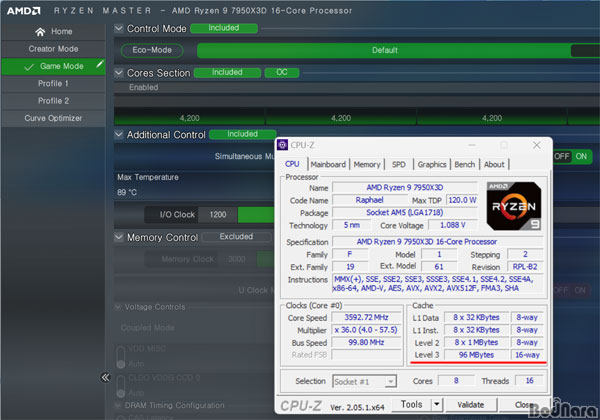
Task: Open the Home icon in Ryzen Master
Action: 40,32
